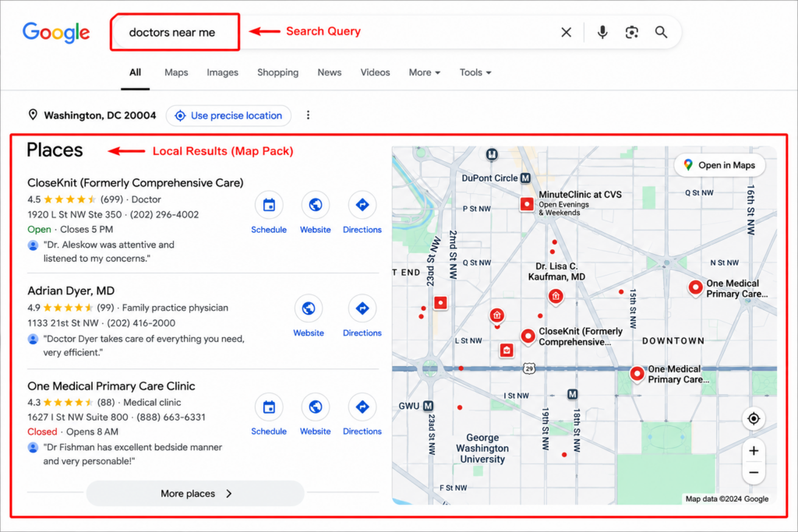Click the 'Open · Closes 5 PM' status
The height and width of the screenshot is (532, 798).
point(70,229)
